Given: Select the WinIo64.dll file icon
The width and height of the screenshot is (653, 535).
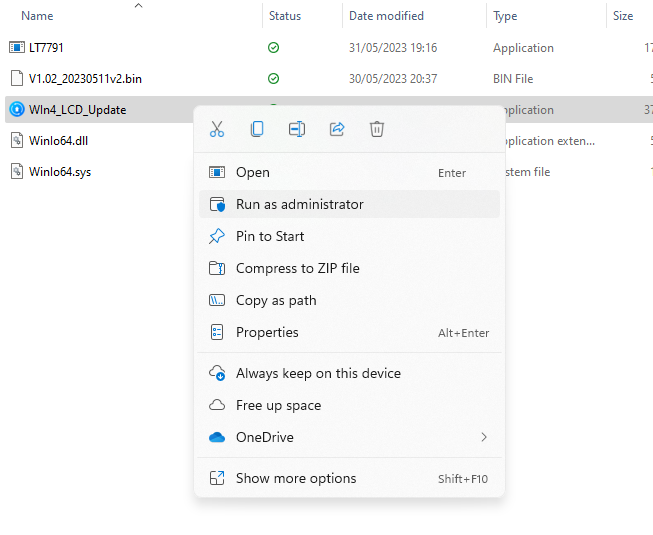Looking at the screenshot, I should (x=17, y=140).
